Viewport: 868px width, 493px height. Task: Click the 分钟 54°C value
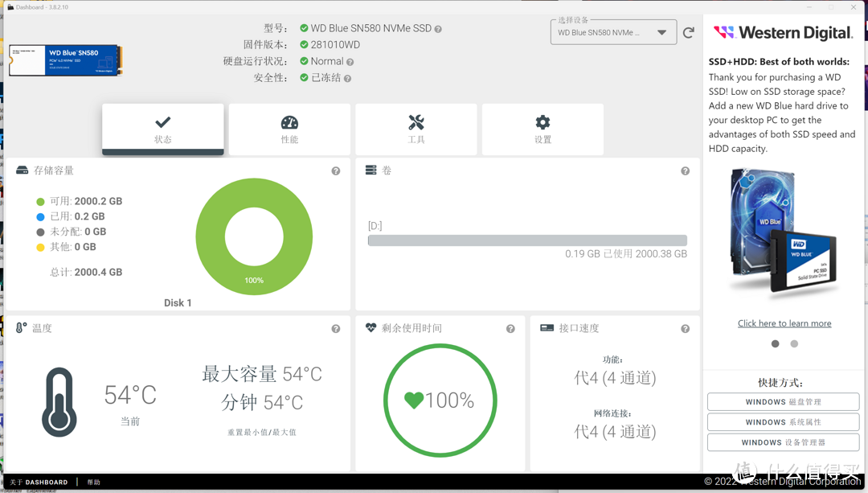pyautogui.click(x=262, y=402)
